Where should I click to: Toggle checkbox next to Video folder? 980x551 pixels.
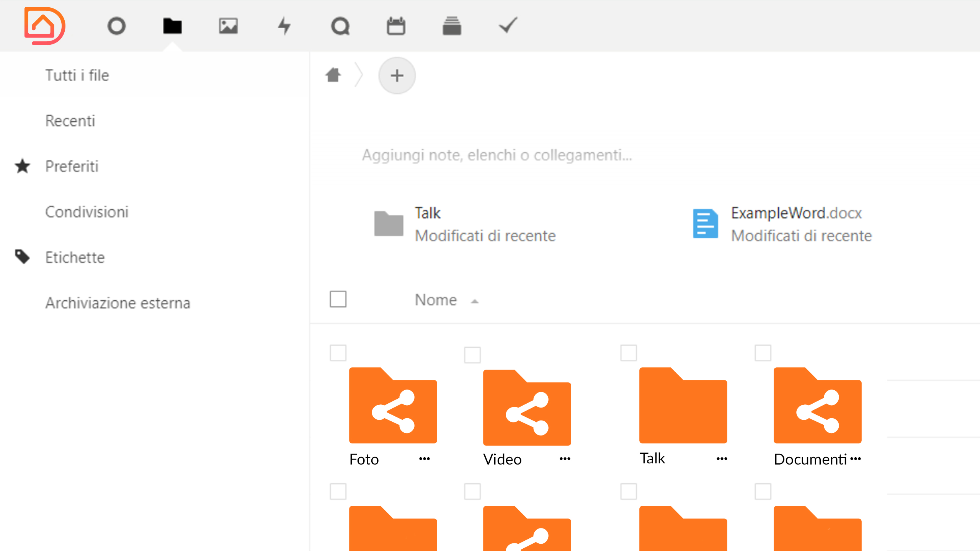[472, 353]
